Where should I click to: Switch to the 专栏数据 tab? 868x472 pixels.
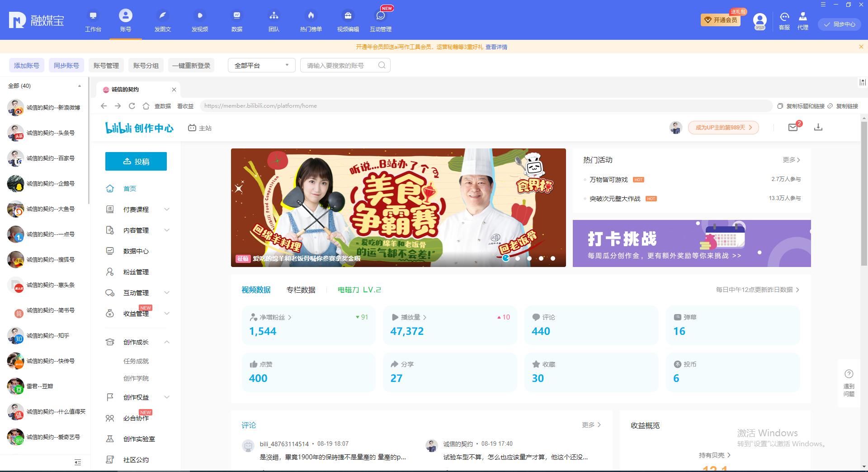coord(301,290)
